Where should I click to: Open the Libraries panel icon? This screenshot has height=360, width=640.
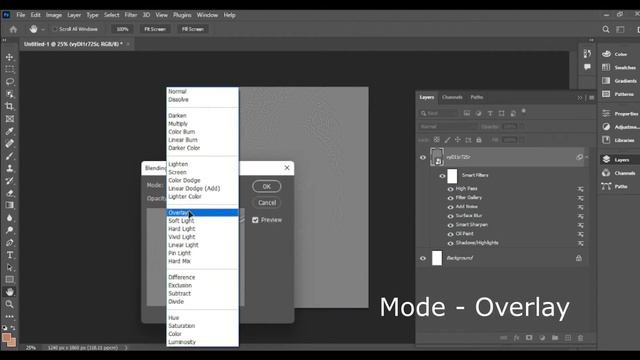click(606, 140)
